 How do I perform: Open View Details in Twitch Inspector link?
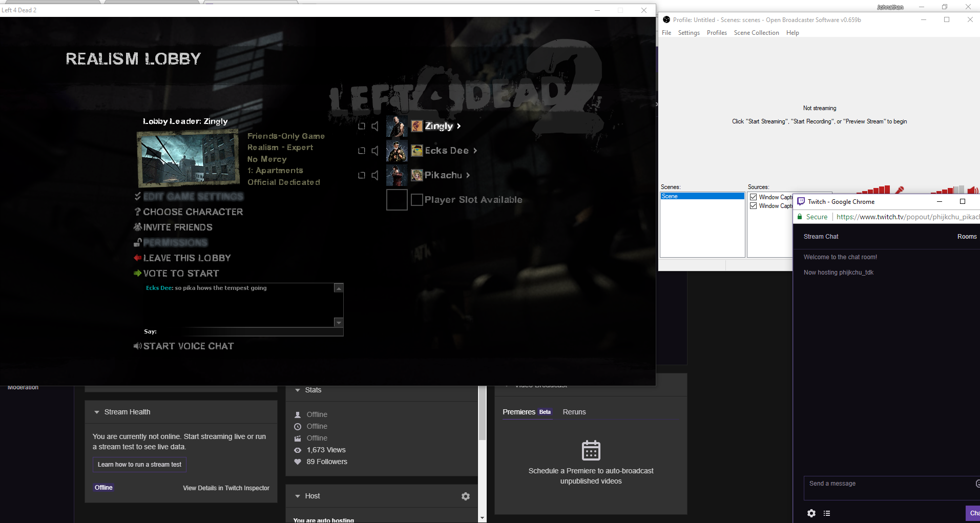click(226, 488)
